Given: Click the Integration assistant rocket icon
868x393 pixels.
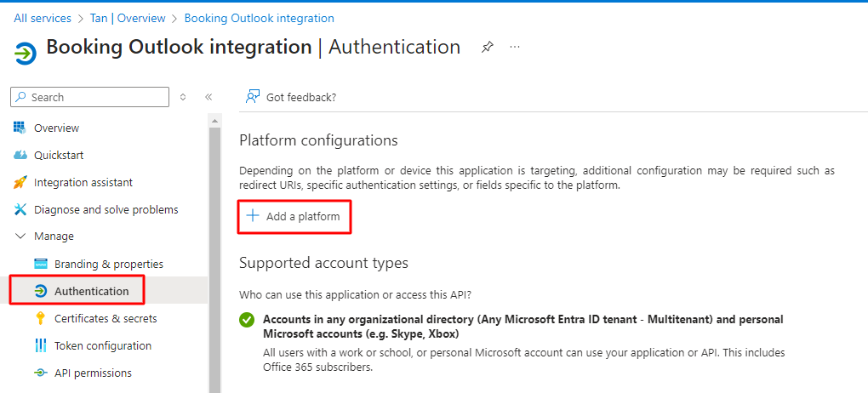Looking at the screenshot, I should tap(20, 182).
